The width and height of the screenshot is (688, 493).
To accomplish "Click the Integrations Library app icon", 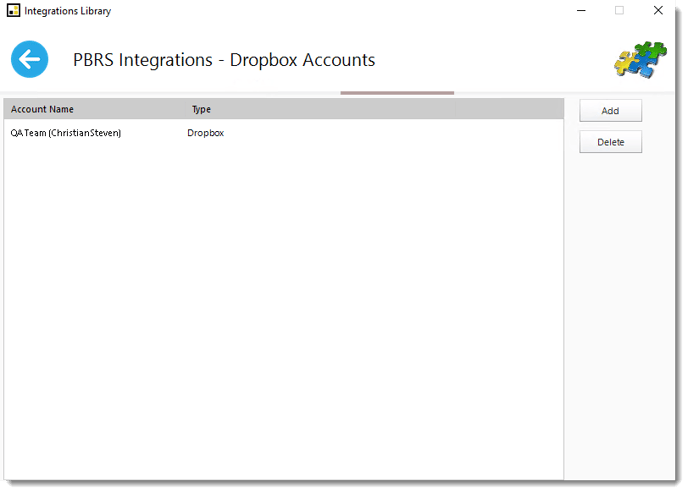I will pyautogui.click(x=14, y=11).
